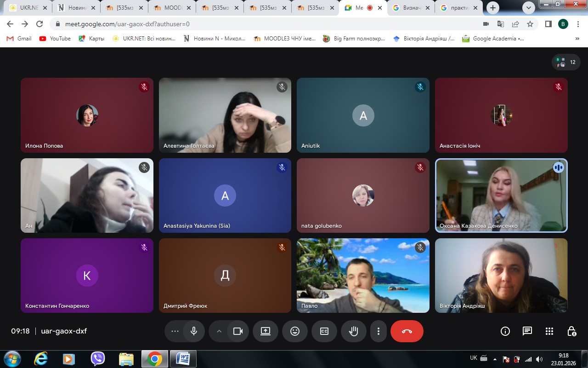This screenshot has width=588, height=368.
Task: Select Оксана Казакова Денисенко video tile
Action: click(501, 195)
